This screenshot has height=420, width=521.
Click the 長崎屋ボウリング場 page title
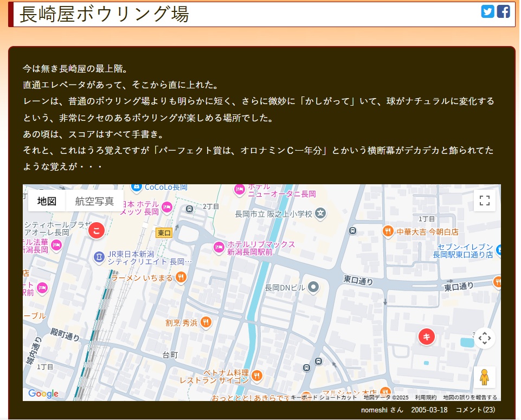pos(104,15)
